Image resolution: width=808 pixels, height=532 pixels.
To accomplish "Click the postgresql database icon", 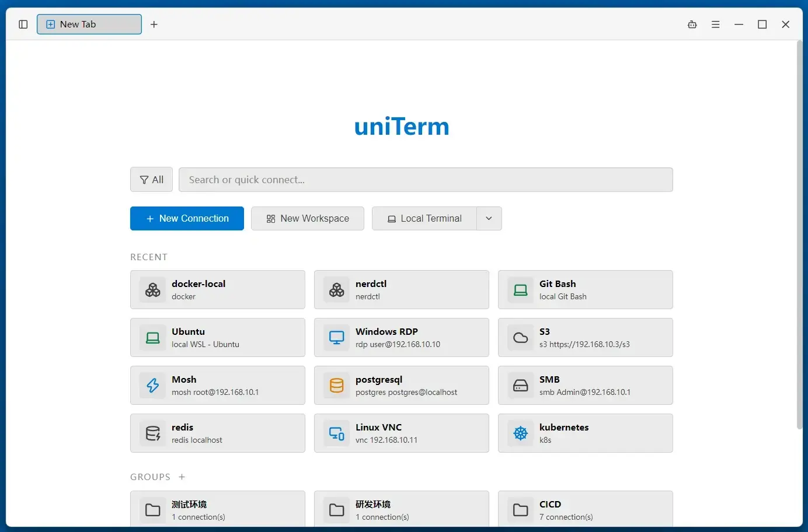I will 337,386.
